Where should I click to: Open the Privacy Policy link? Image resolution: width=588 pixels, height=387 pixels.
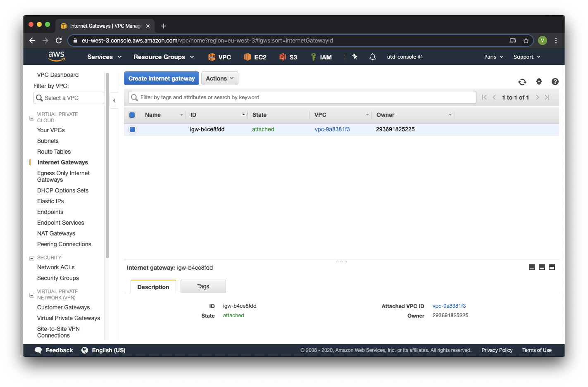[497, 350]
